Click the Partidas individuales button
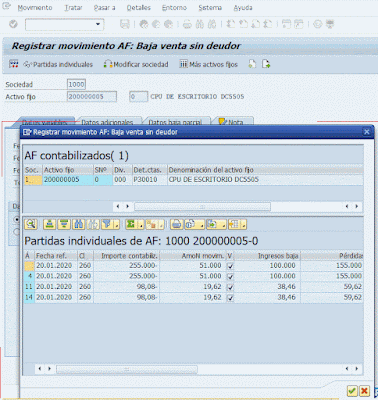 point(58,64)
